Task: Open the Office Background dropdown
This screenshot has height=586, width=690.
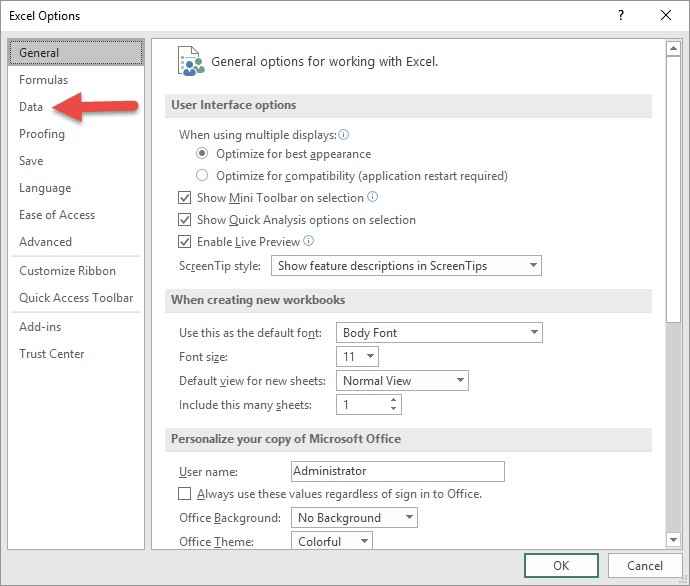Action: 354,518
